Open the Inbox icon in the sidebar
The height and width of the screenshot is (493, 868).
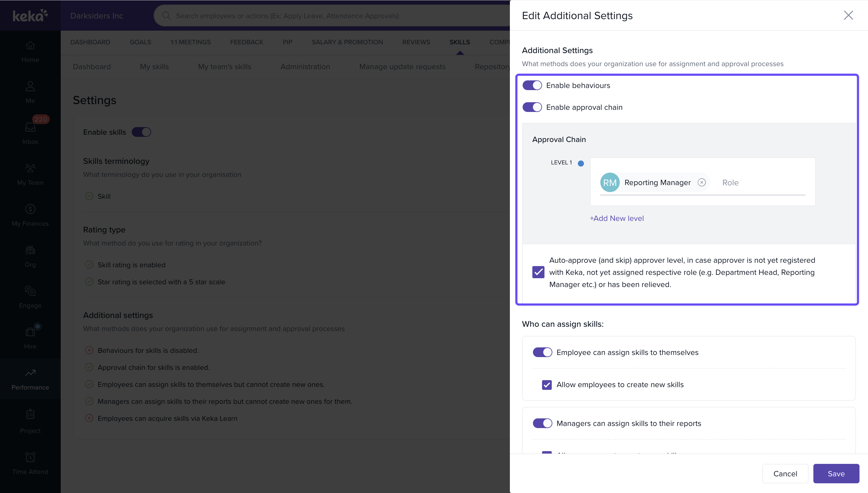coord(30,128)
